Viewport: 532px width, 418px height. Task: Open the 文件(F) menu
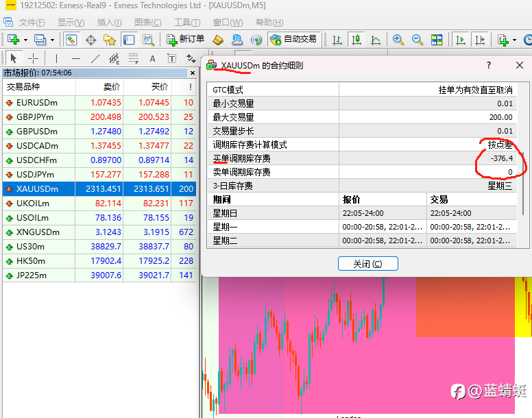coord(32,23)
